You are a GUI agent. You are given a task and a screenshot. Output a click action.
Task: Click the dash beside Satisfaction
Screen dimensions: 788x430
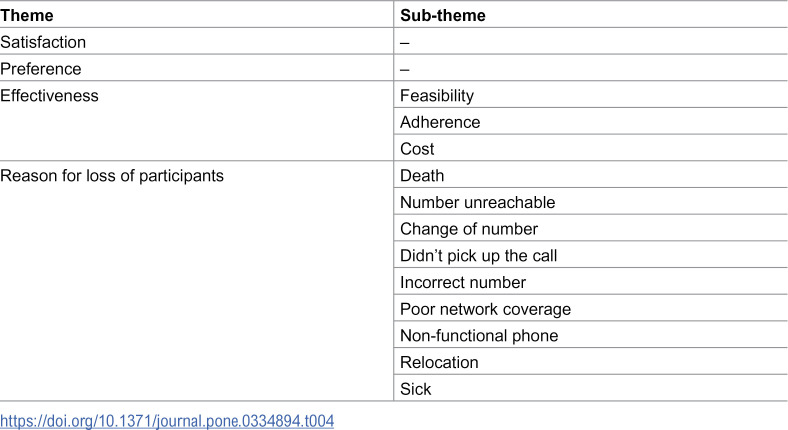tap(405, 42)
